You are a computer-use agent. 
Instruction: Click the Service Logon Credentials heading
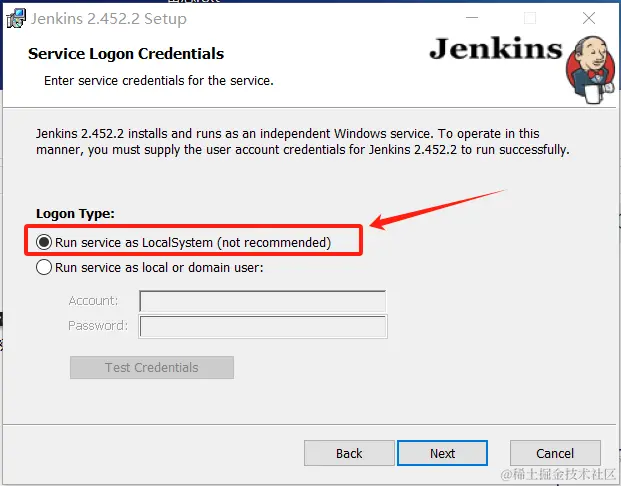126,53
